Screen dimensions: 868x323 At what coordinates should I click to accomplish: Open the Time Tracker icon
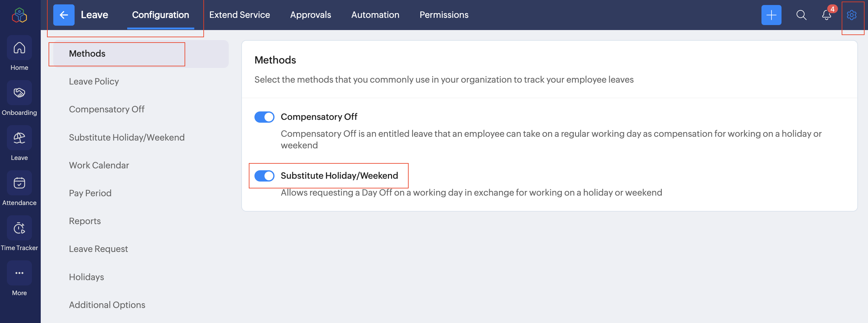(x=19, y=228)
